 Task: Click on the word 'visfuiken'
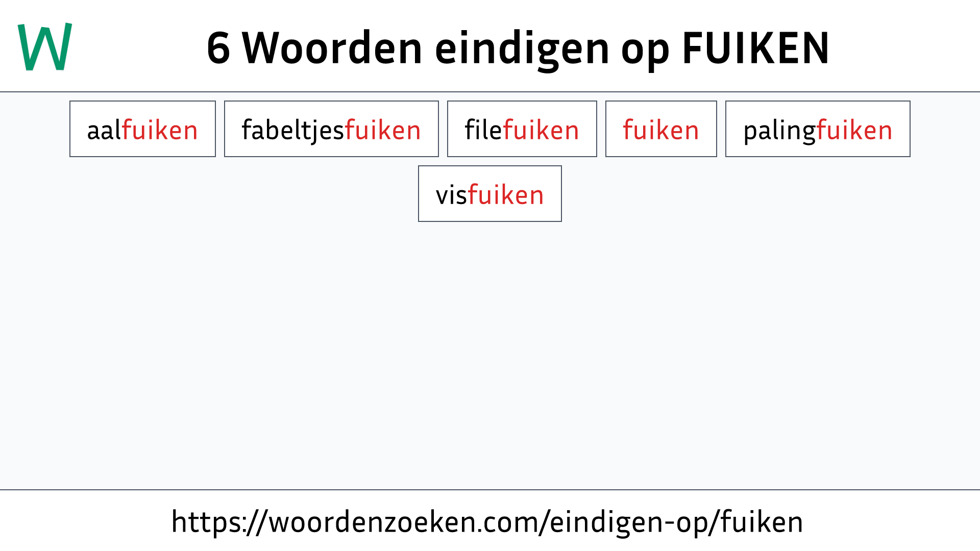coord(490,194)
